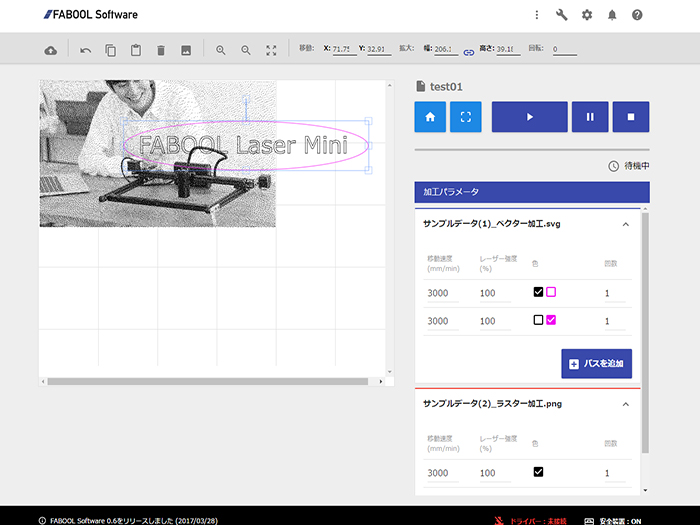Screen dimensions: 700x525
Task: Toggle the aspect ratio link icon
Action: tap(468, 53)
